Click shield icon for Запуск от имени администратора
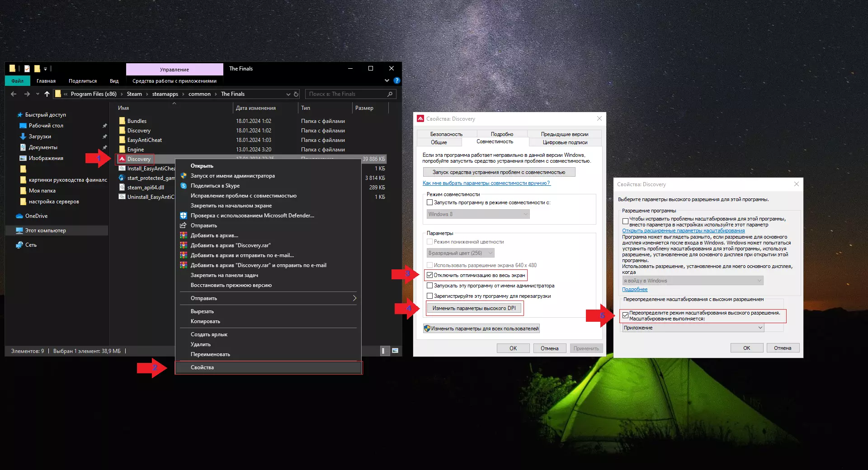Viewport: 868px width, 470px height. [184, 175]
